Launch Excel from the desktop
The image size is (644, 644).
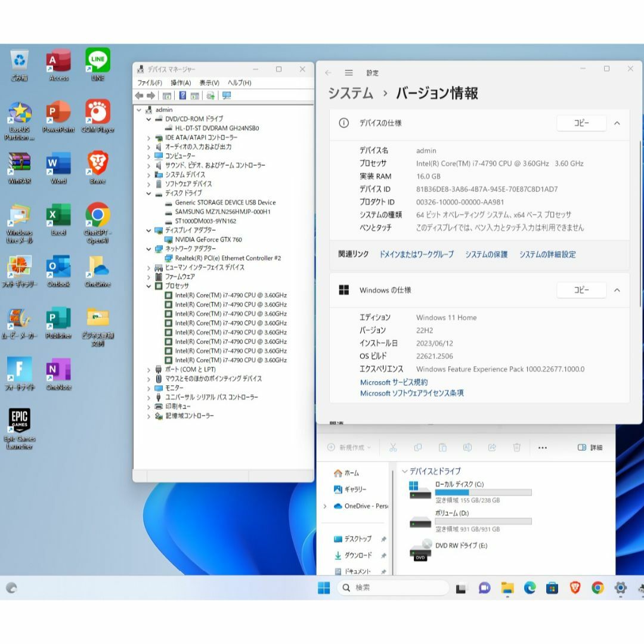pos(58,220)
